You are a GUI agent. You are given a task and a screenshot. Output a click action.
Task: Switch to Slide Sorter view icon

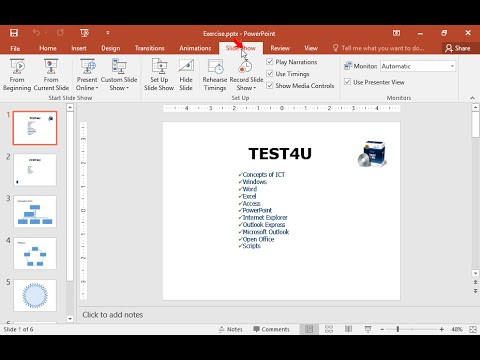click(329, 329)
